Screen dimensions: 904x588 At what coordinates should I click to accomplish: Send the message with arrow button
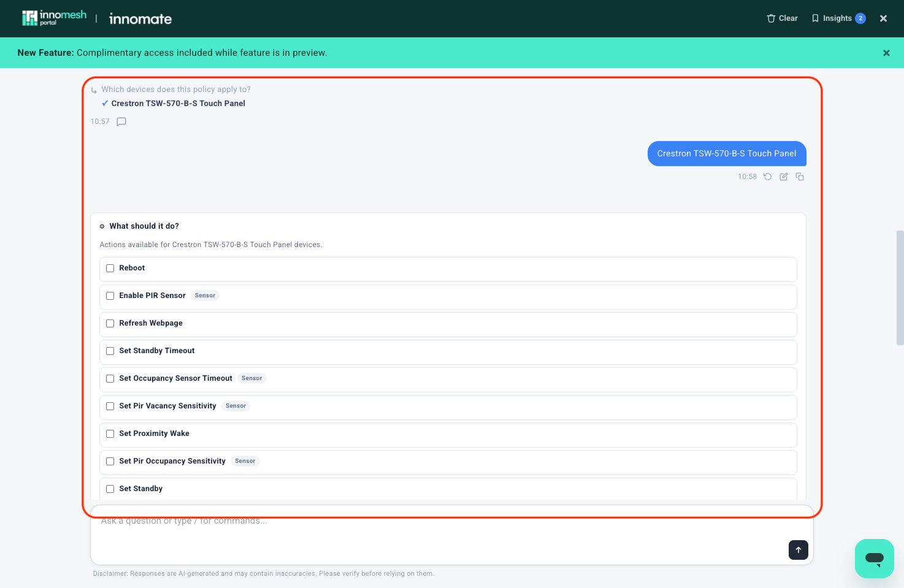tap(799, 550)
